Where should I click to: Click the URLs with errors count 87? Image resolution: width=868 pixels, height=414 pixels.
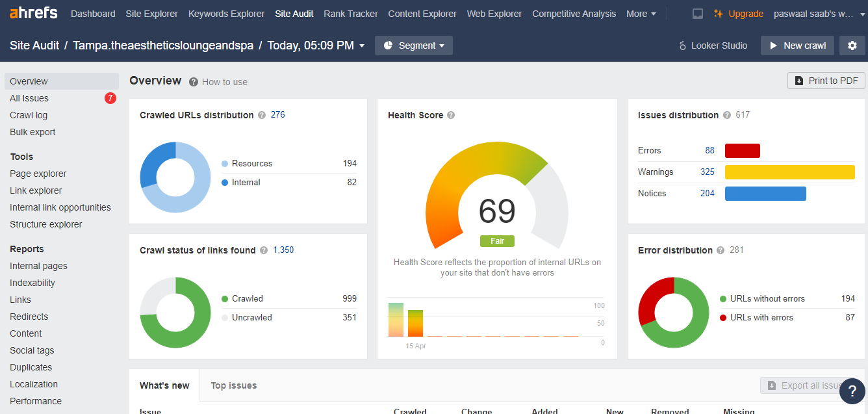click(850, 317)
